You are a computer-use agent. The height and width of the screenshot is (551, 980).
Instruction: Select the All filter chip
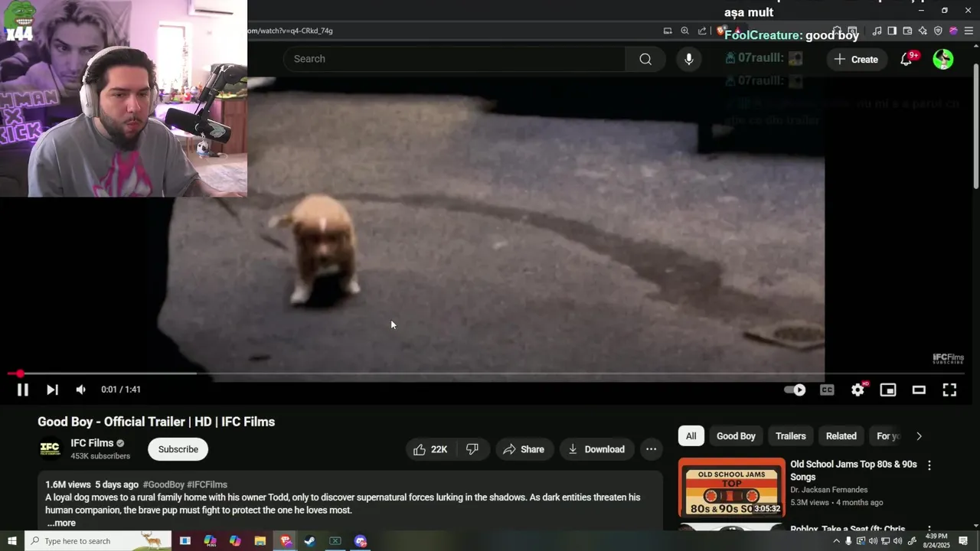pos(691,436)
